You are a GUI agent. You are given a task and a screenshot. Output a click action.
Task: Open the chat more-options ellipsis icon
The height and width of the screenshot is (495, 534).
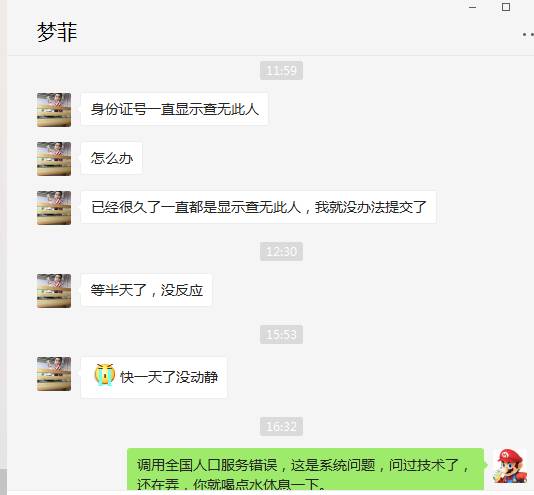tap(529, 34)
